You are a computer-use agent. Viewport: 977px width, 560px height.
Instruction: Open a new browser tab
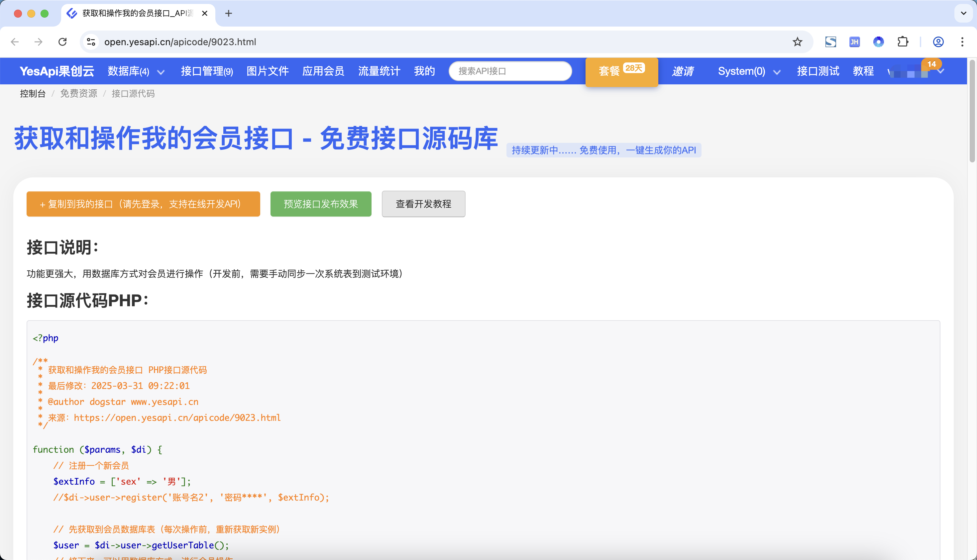pos(229,14)
